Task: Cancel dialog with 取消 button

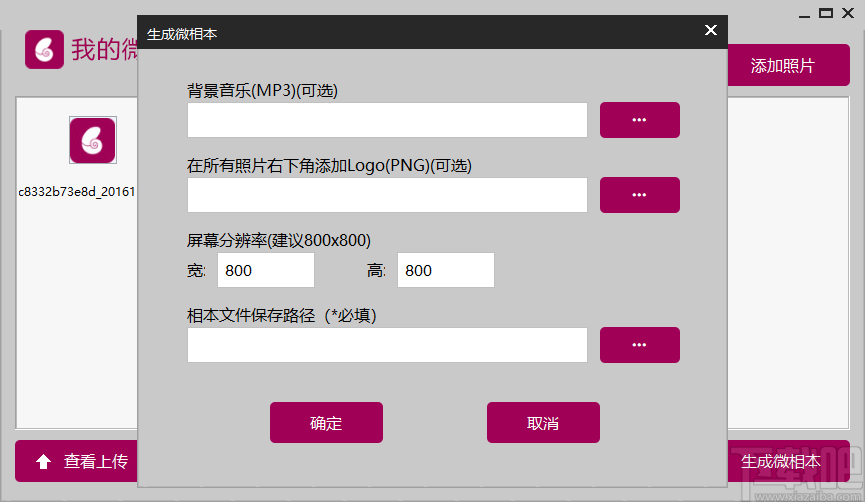Action: coord(543,423)
